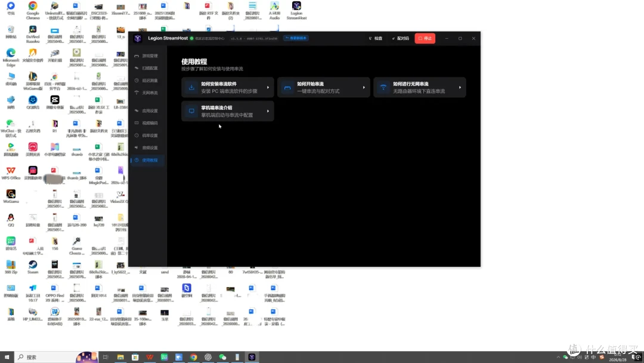The height and width of the screenshot is (363, 644).
Task: Expand arrow on 如何开始串流 card
Action: click(364, 88)
